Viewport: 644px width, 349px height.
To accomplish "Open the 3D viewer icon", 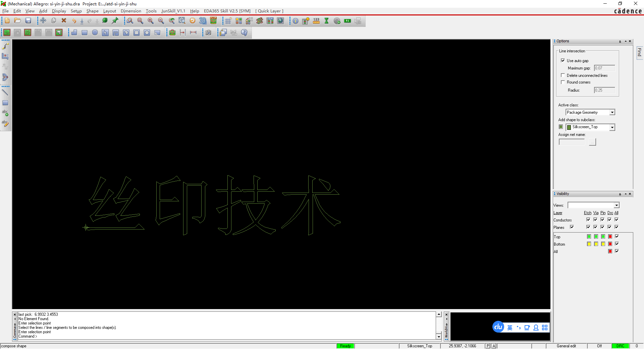I will click(203, 21).
